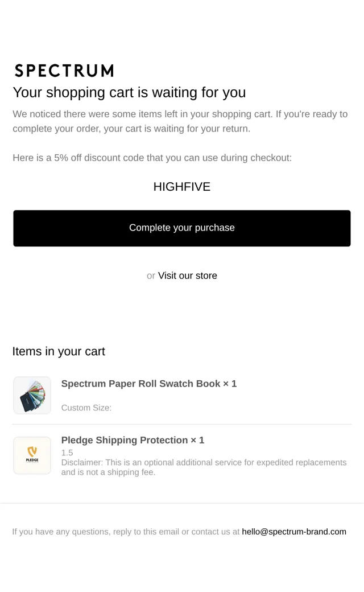Click the SPECTRUM brand logo
Image resolution: width=364 pixels, height=592 pixels.
click(x=64, y=71)
